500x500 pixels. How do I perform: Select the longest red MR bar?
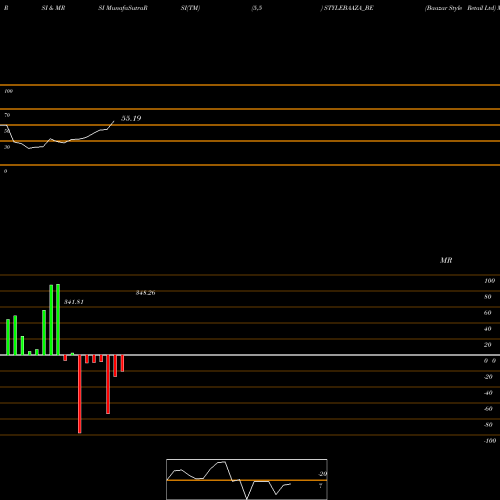tap(80, 394)
